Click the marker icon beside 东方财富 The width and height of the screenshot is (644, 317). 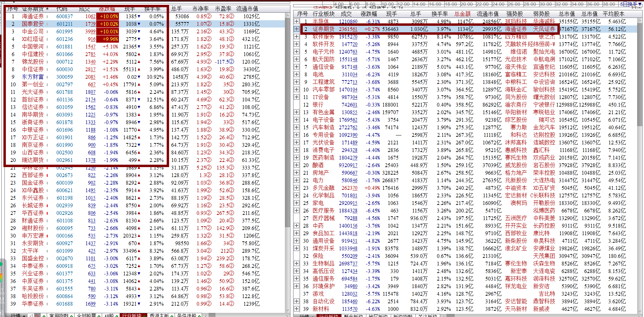(x=47, y=77)
